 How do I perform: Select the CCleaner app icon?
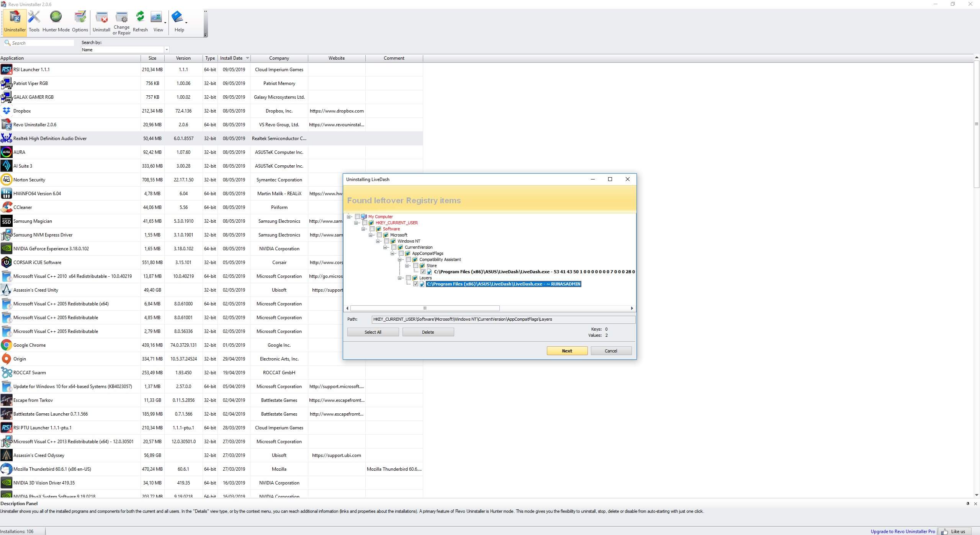[x=7, y=207]
